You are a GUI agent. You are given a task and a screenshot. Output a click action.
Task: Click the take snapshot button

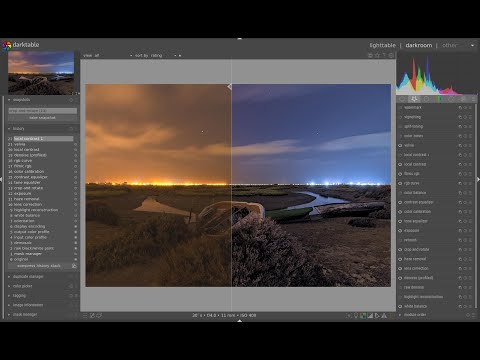point(42,118)
